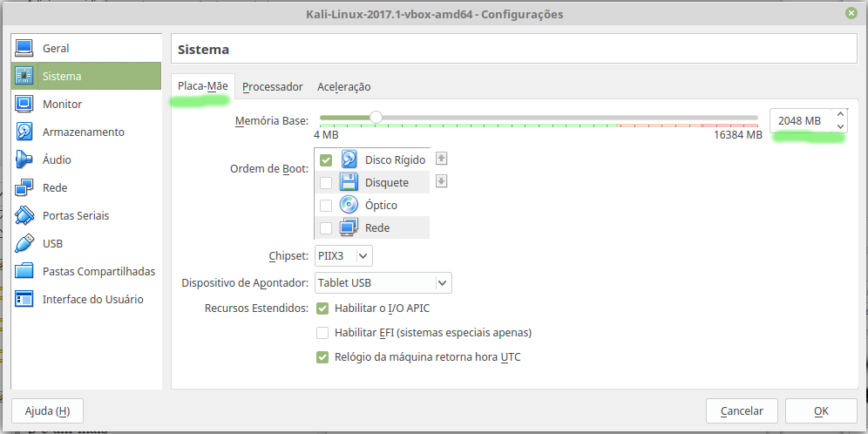Select the Áudio speaker icon
This screenshot has width=868, height=434.
(24, 159)
